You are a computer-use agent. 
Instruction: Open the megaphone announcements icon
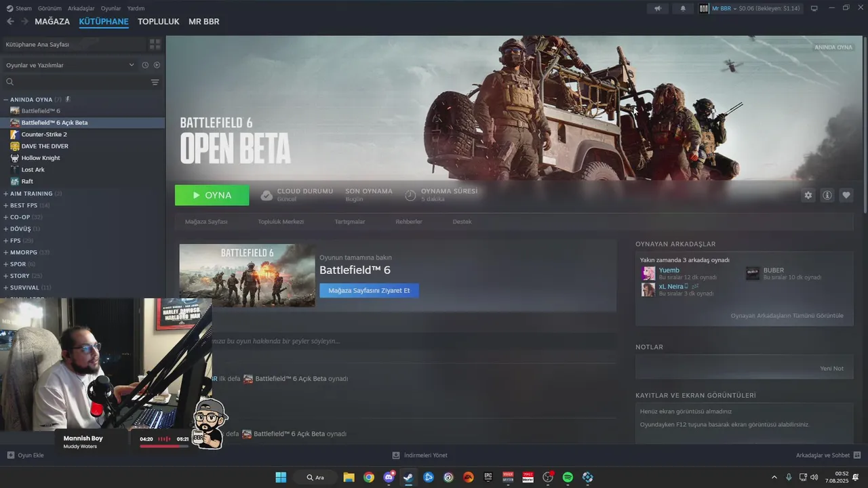point(657,8)
